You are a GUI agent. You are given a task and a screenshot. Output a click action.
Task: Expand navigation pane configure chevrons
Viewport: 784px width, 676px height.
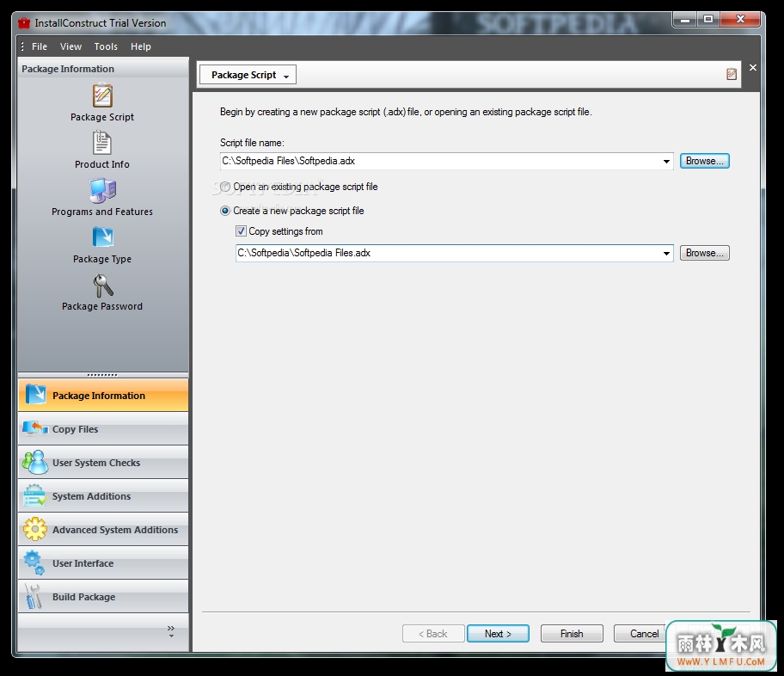171,631
